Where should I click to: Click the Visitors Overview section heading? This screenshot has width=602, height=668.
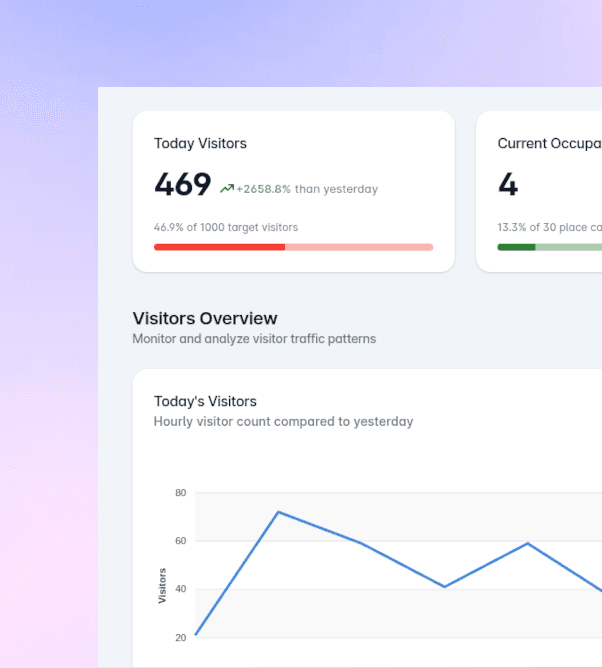[x=204, y=318]
